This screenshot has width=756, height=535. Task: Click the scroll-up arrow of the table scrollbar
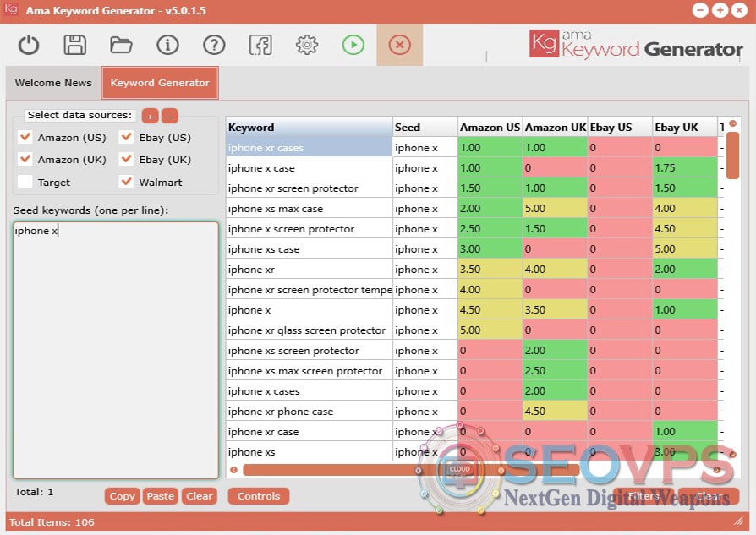pos(733,124)
